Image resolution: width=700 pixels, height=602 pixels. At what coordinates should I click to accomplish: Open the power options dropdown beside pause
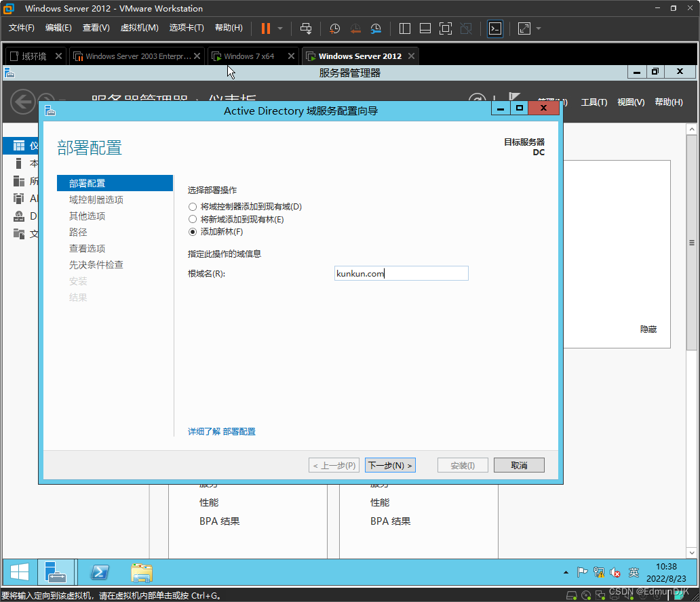280,28
